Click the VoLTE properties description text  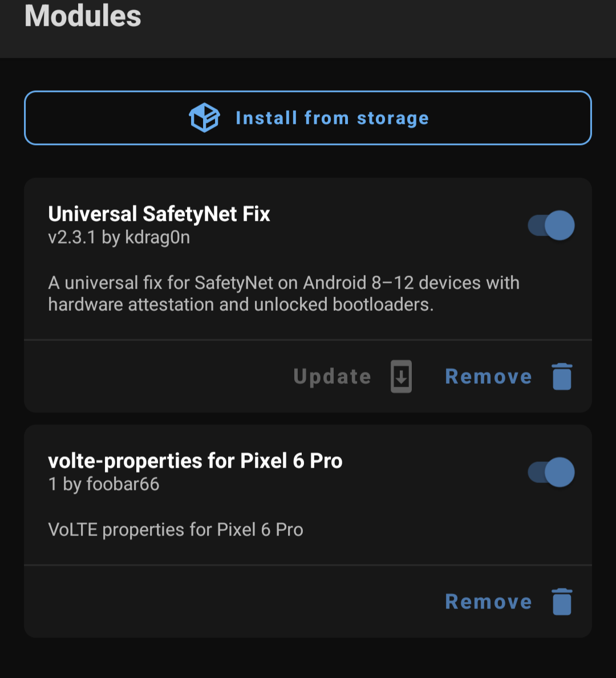pyautogui.click(x=176, y=530)
